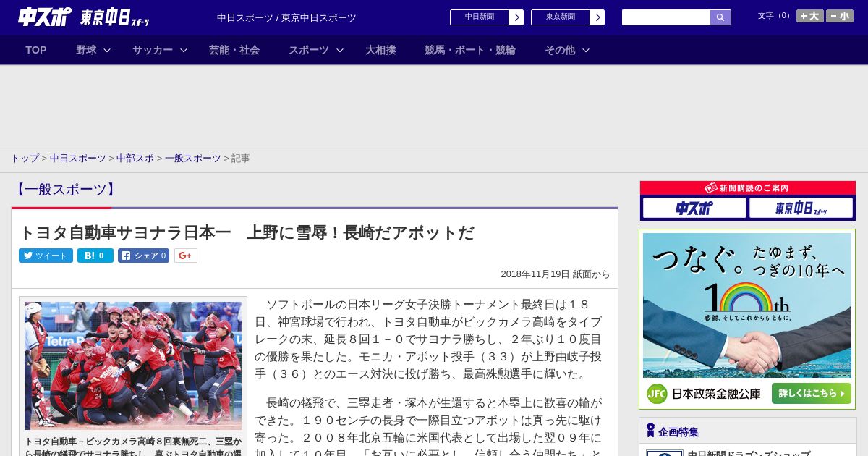Decrease text size with the 小 button
The height and width of the screenshot is (456, 868).
[x=840, y=16]
